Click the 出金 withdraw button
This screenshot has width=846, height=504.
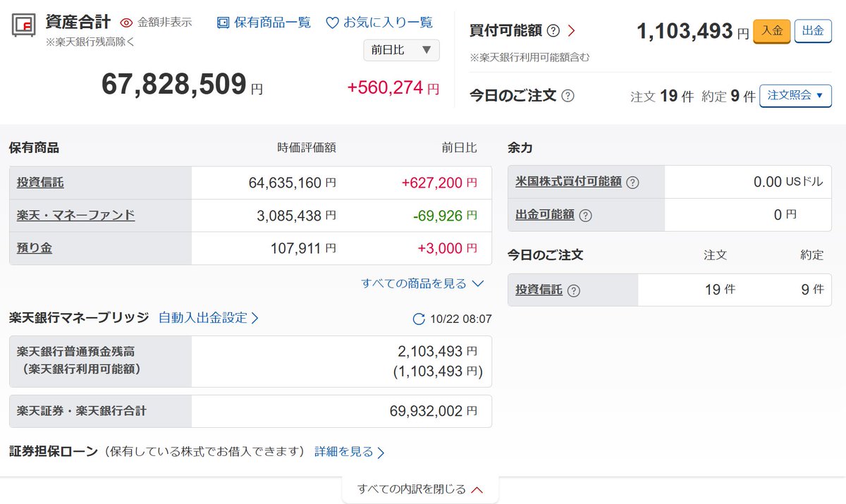tap(814, 32)
